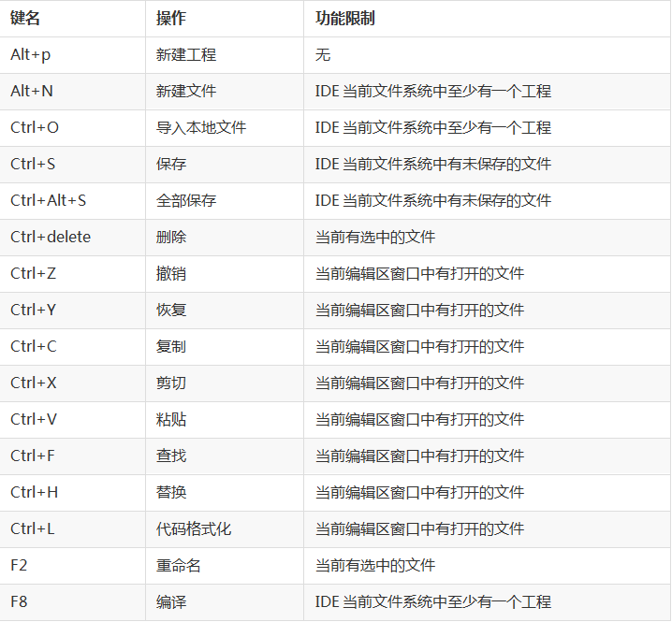The height and width of the screenshot is (622, 672).
Task: Select the 新建工程 operation cell
Action: (225, 55)
